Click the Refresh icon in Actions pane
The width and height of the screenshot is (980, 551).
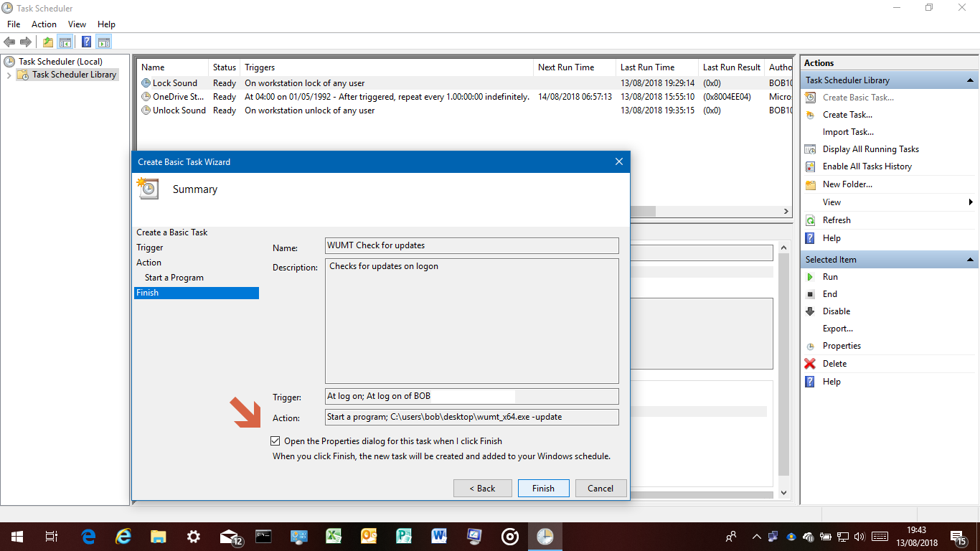click(810, 220)
